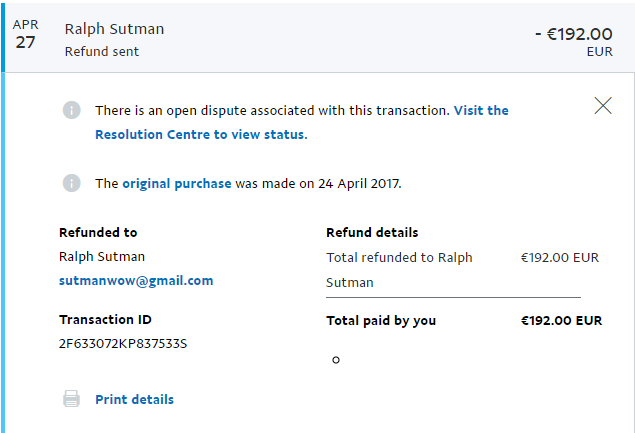Open the Print details link
Screen dimensions: 635x433
pos(134,399)
